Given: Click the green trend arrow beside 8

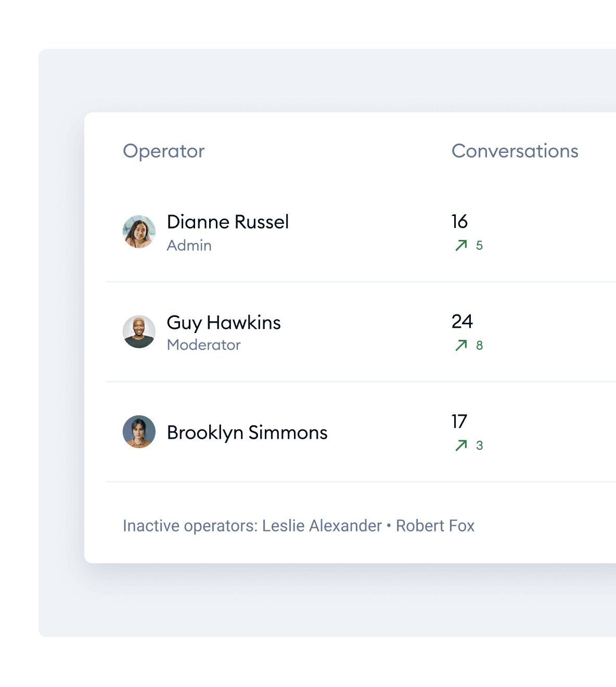Looking at the screenshot, I should point(461,345).
